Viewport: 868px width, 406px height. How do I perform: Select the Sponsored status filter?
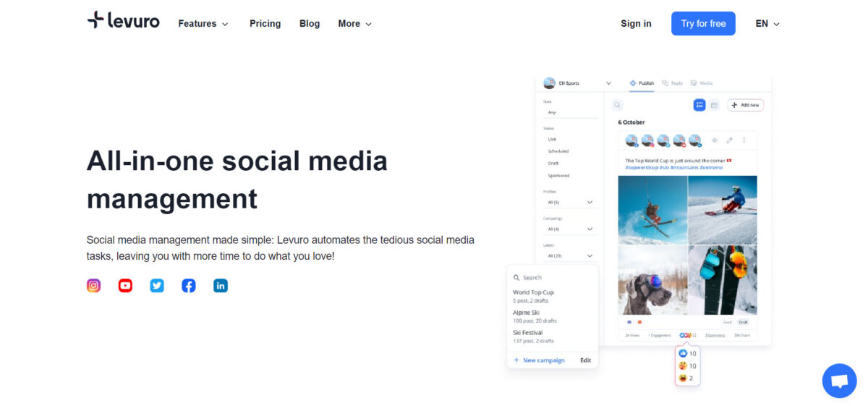point(558,176)
